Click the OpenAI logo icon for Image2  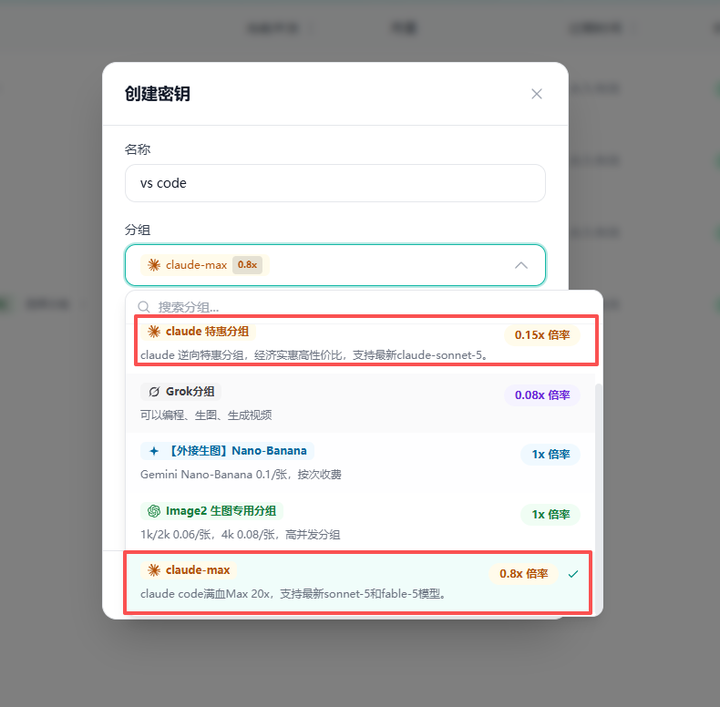[154, 511]
